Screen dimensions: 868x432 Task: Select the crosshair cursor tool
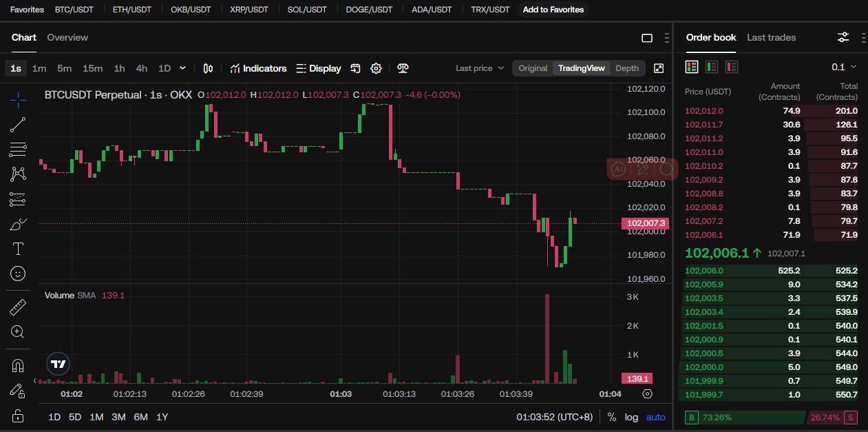pos(19,100)
